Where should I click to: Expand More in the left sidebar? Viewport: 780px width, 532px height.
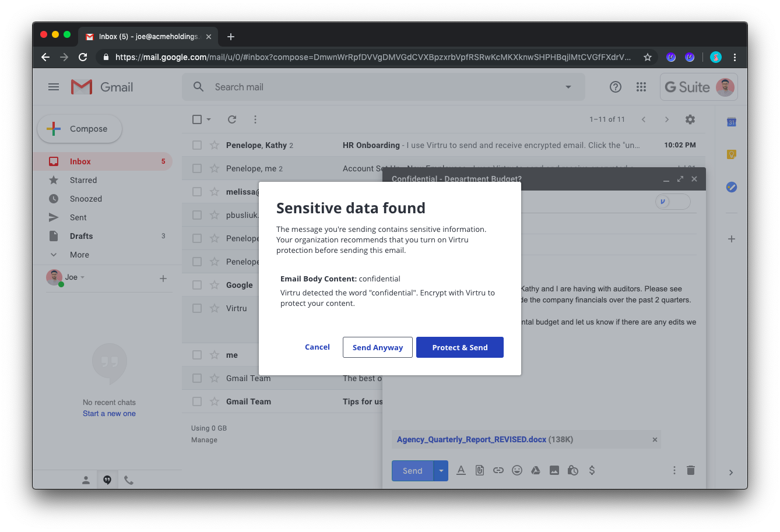(79, 255)
